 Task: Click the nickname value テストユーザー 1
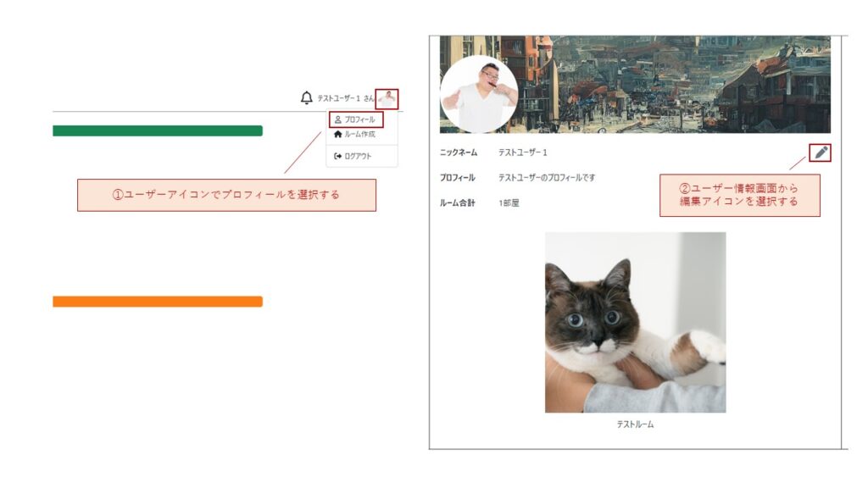(522, 152)
